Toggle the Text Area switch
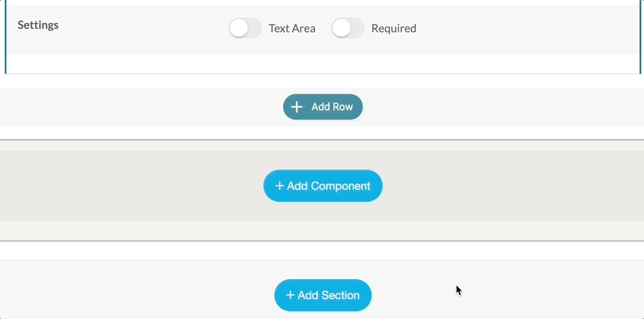 click(x=245, y=28)
